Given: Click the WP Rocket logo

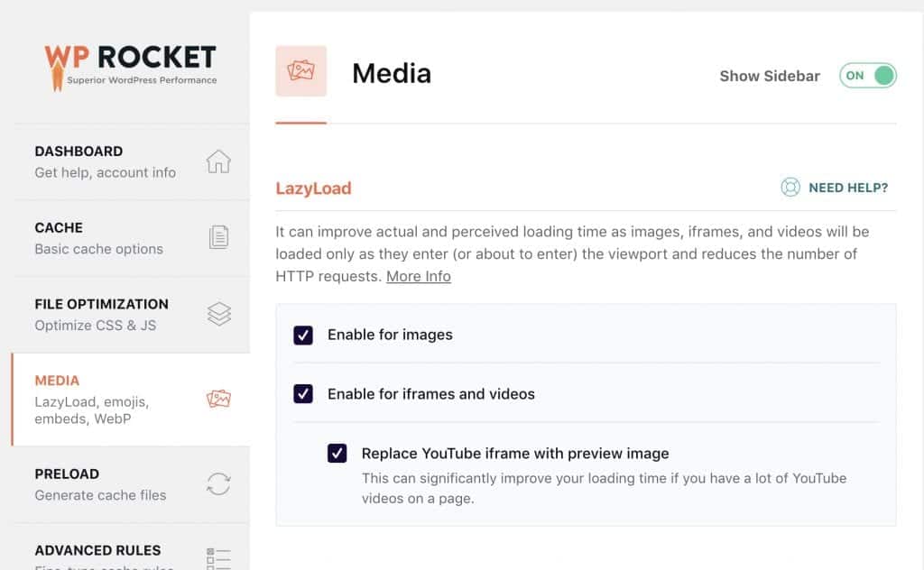Looking at the screenshot, I should pyautogui.click(x=130, y=63).
